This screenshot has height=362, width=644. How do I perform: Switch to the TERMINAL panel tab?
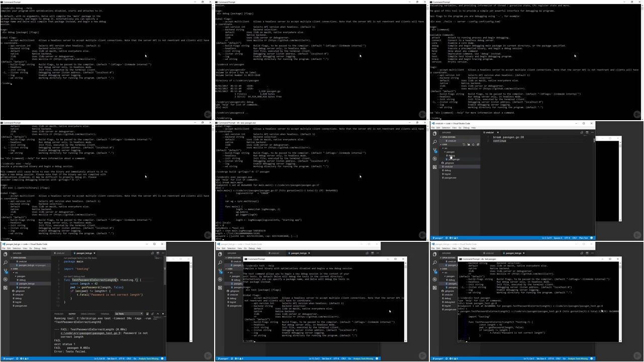pos(105,314)
